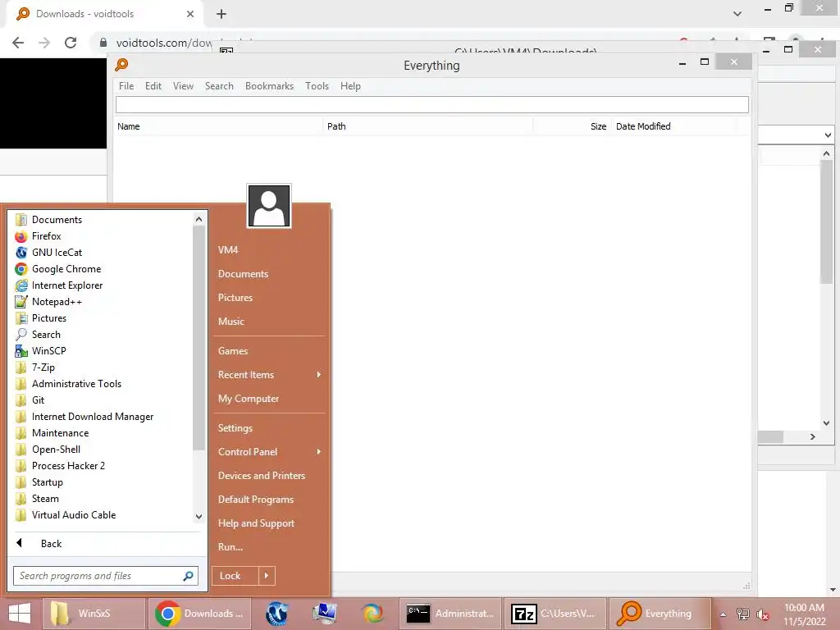
Task: Click the Everything search input field
Action: point(431,105)
